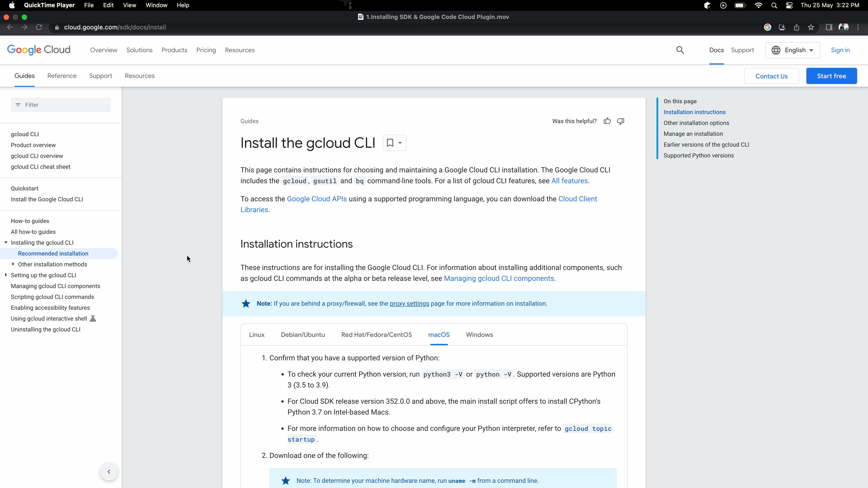Open the QuickTime View menu
Viewport: 868px width, 488px height.
[129, 5]
